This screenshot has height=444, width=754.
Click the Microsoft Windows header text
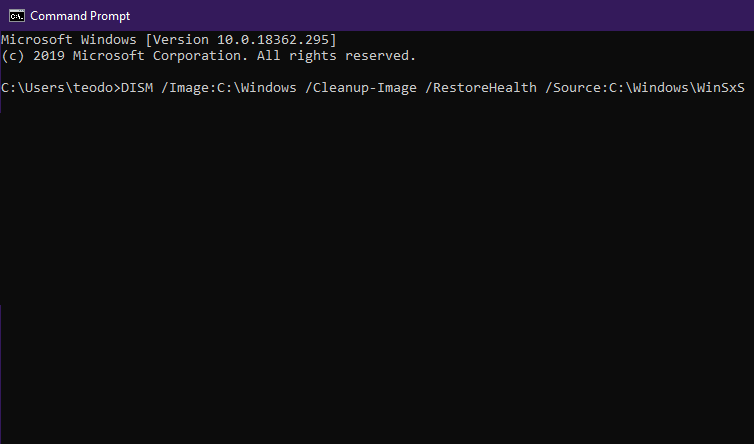pos(69,39)
